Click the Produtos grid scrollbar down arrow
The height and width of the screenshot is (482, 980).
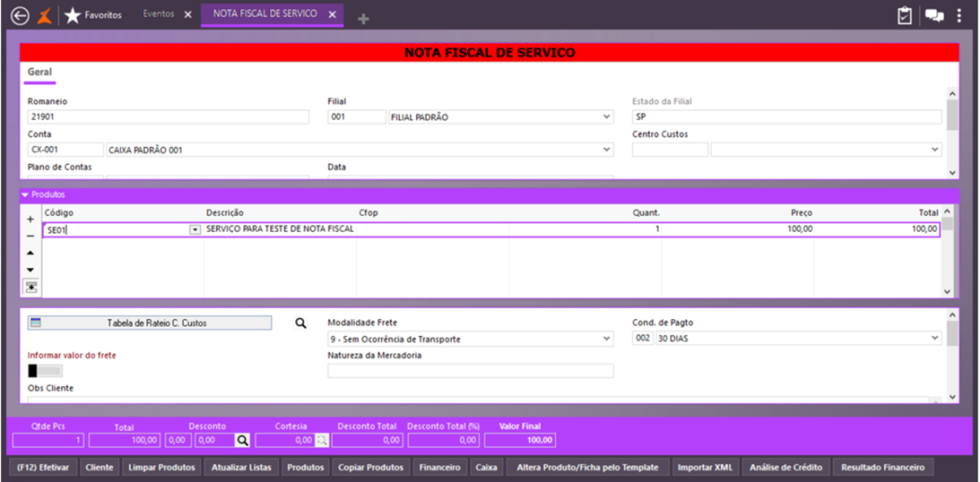click(948, 291)
